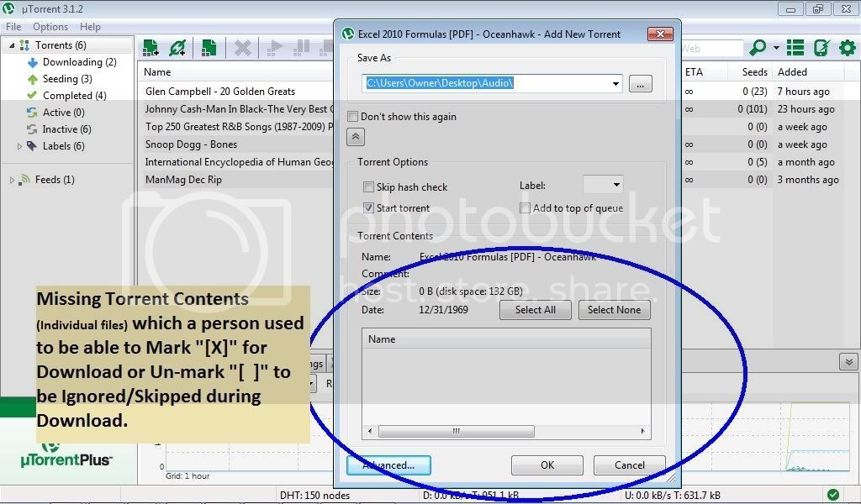Select the Glen Campbell - 20 Golden Greats torrent

pos(220,92)
